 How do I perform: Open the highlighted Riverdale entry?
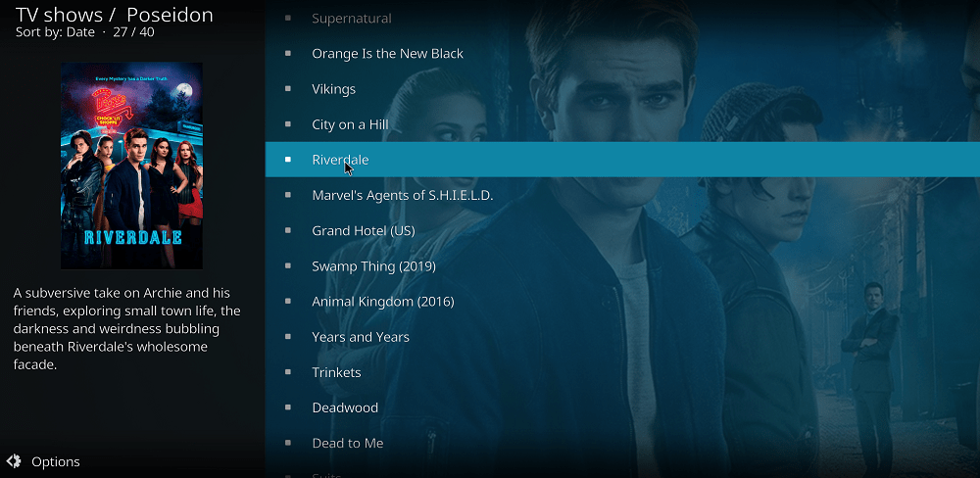(622, 160)
